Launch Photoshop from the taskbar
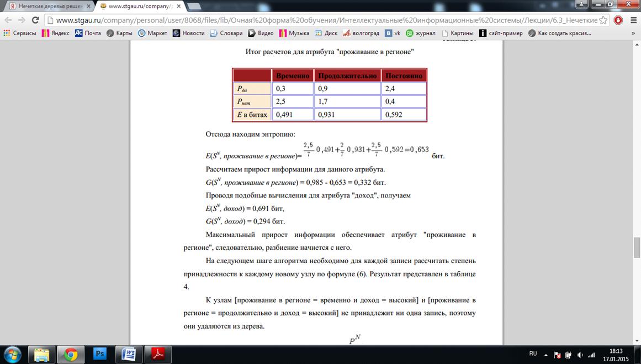The width and height of the screenshot is (641, 364). coord(100,354)
